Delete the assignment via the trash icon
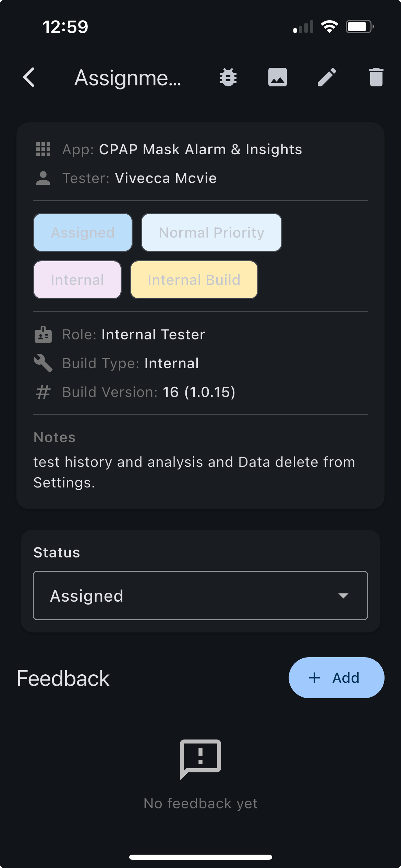The height and width of the screenshot is (868, 401). tap(375, 77)
